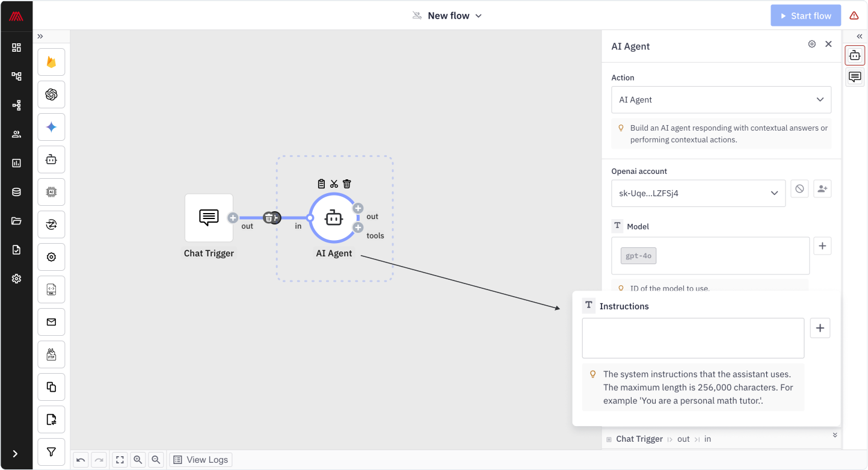Image resolution: width=868 pixels, height=470 pixels.
Task: Open AI Agent panel settings gear
Action: (811, 44)
